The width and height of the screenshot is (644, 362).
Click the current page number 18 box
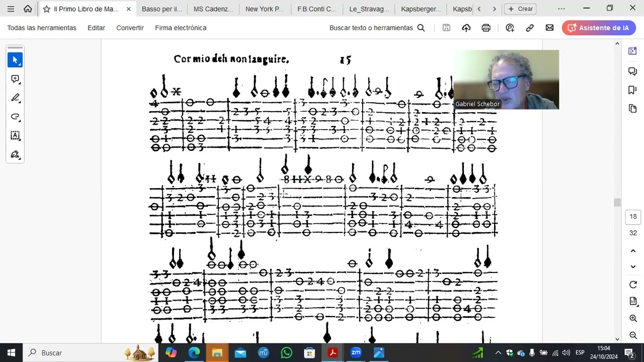pyautogui.click(x=633, y=217)
